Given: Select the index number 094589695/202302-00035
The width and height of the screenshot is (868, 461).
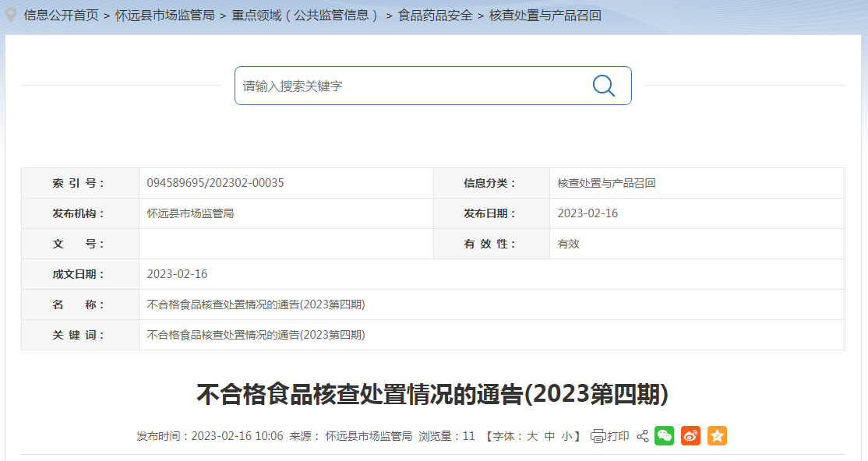Looking at the screenshot, I should (215, 183).
